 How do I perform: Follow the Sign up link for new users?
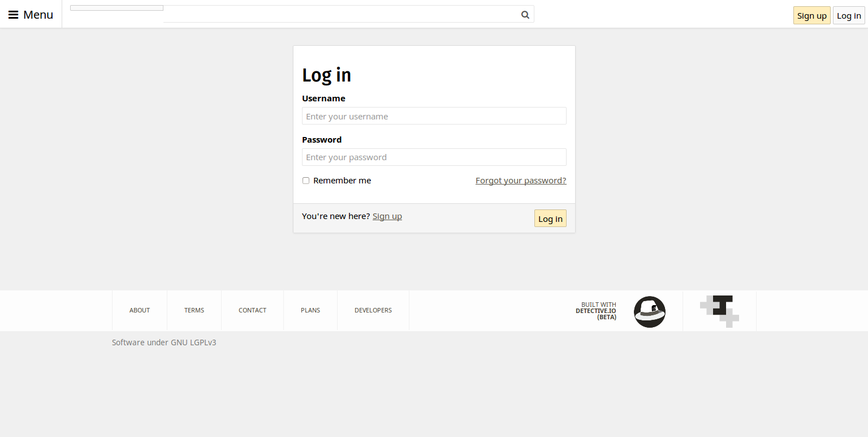387,216
